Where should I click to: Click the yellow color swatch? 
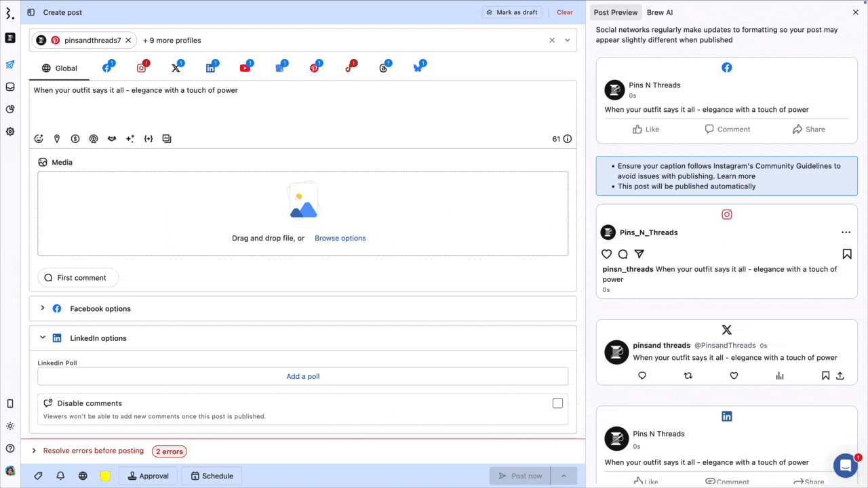click(x=105, y=476)
